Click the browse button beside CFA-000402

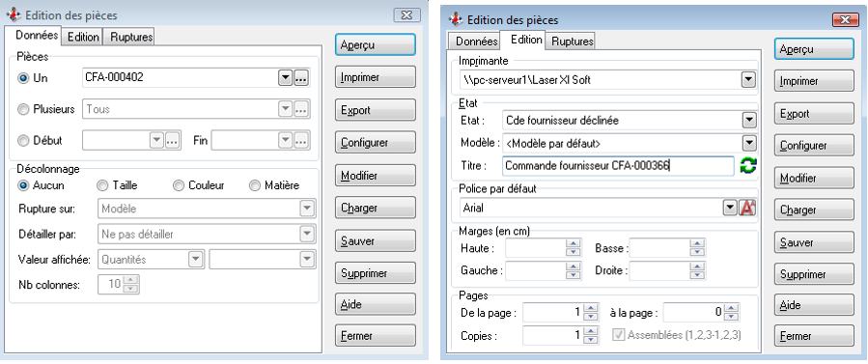click(x=300, y=78)
